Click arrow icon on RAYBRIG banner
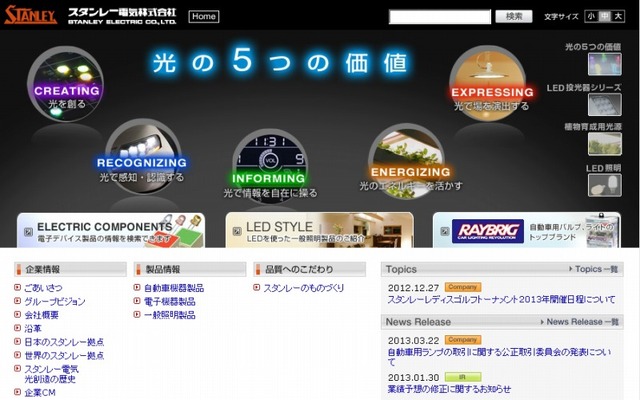This screenshot has height=400, width=640. pyautogui.click(x=444, y=232)
